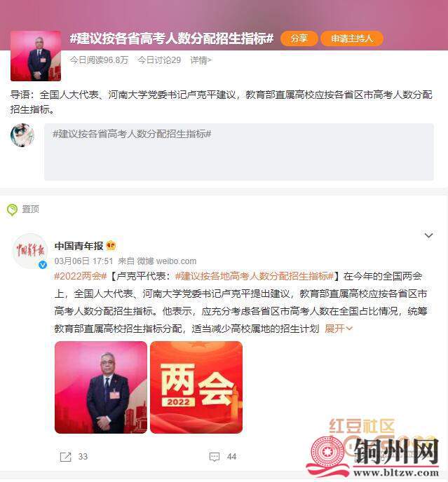Open topic 详情 details link
Viewport: 448px width, 482px height.
[x=201, y=60]
